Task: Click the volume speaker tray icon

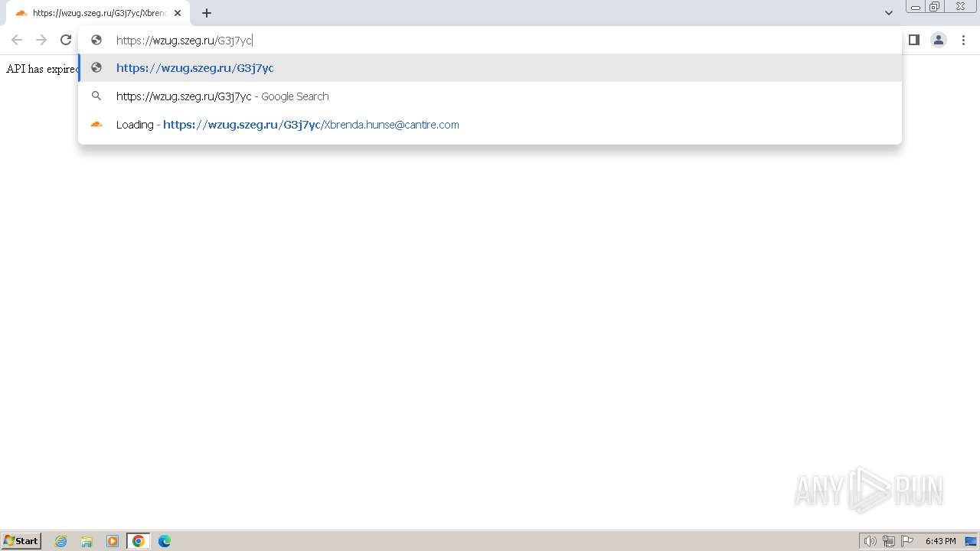Action: [x=870, y=541]
